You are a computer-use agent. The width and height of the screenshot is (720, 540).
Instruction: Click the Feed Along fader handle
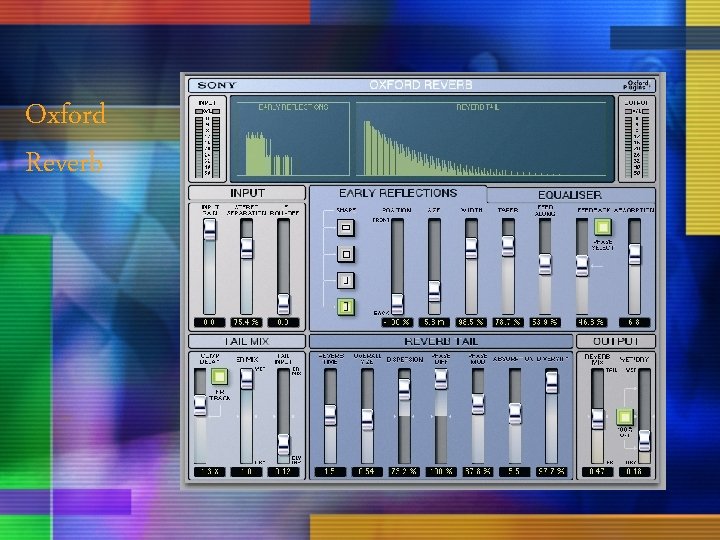[x=545, y=264]
